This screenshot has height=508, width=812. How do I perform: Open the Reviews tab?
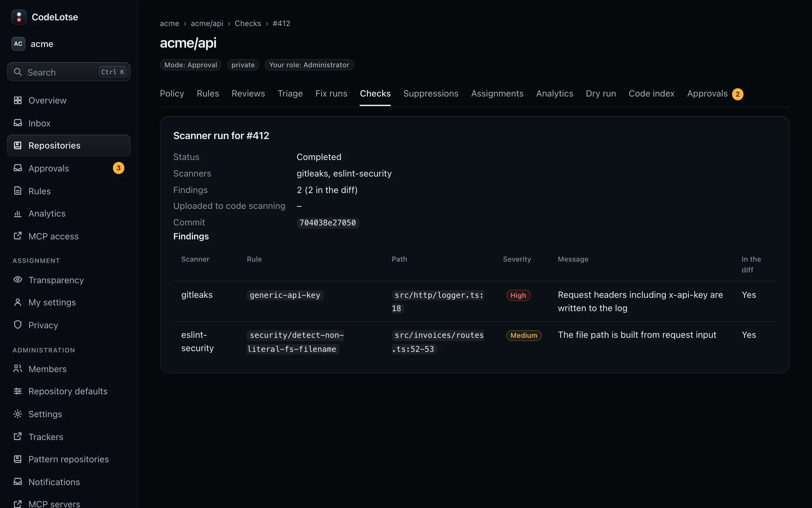pyautogui.click(x=248, y=94)
